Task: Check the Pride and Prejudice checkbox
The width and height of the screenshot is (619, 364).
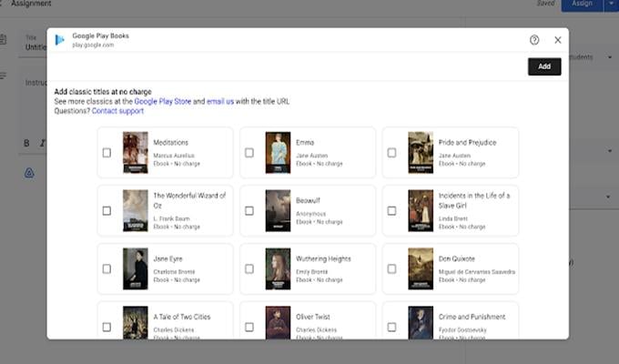Action: 391,153
